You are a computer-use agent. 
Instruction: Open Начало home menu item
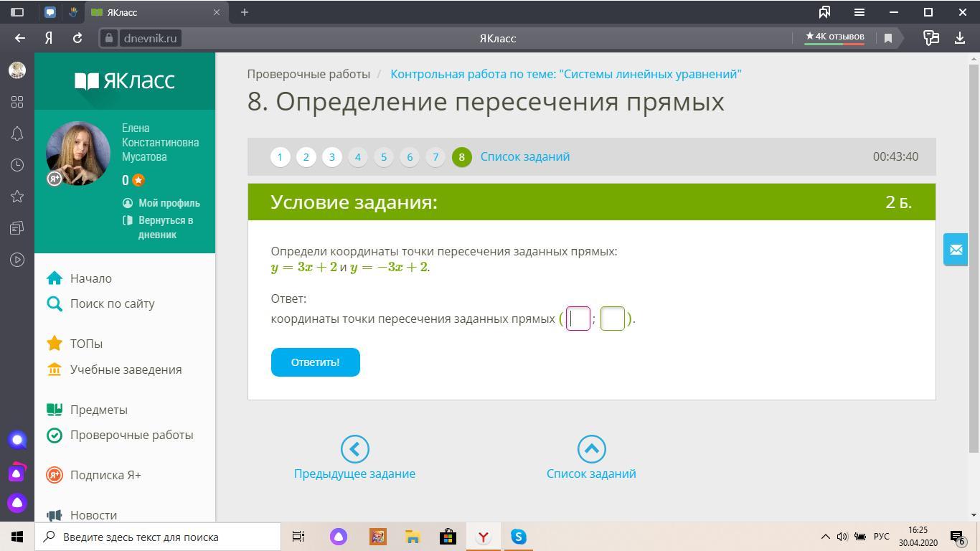pos(90,278)
